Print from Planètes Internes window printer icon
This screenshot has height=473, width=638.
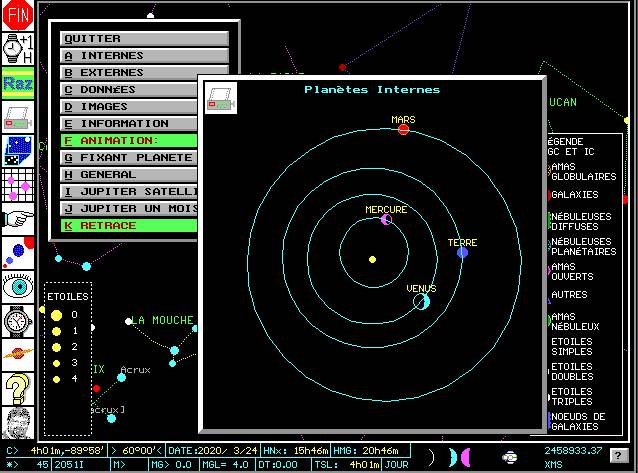[221, 98]
